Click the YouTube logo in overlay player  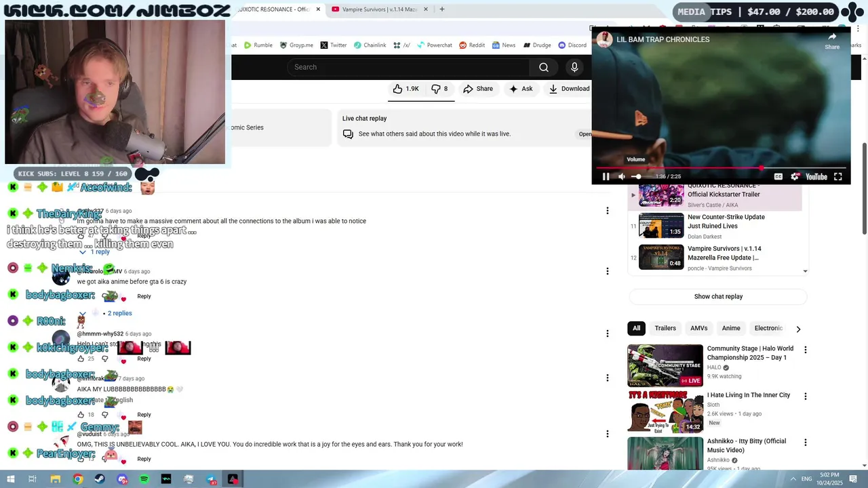[816, 177]
